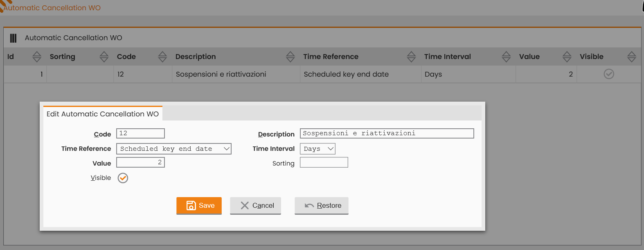Select the Edit Automatic Cancellation WO tab
Image resolution: width=644 pixels, height=250 pixels.
click(x=103, y=114)
